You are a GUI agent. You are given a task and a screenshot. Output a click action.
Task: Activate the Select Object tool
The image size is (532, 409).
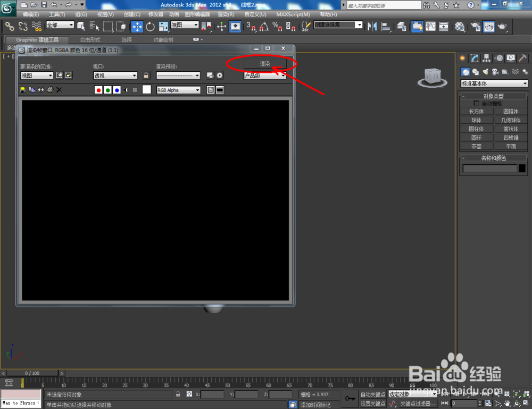coord(81,26)
